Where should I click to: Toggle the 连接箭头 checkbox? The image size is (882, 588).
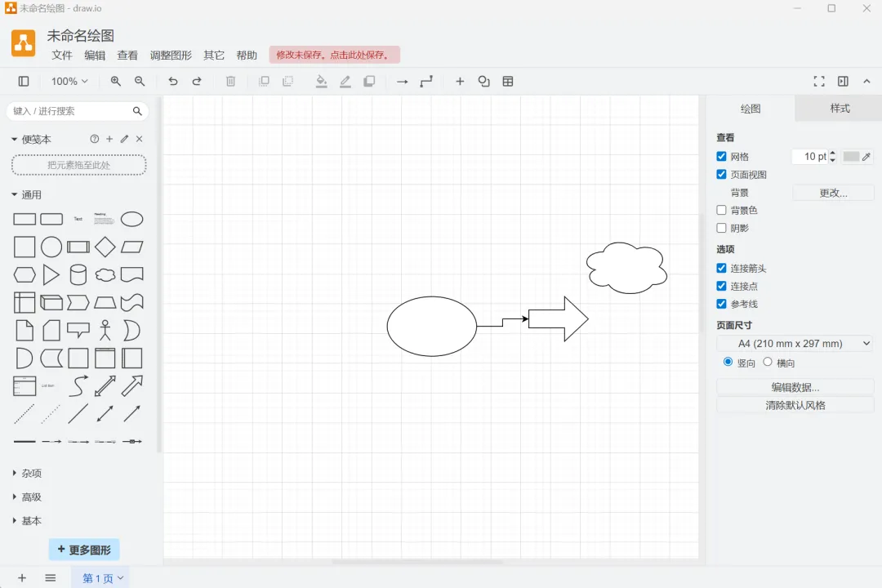722,268
